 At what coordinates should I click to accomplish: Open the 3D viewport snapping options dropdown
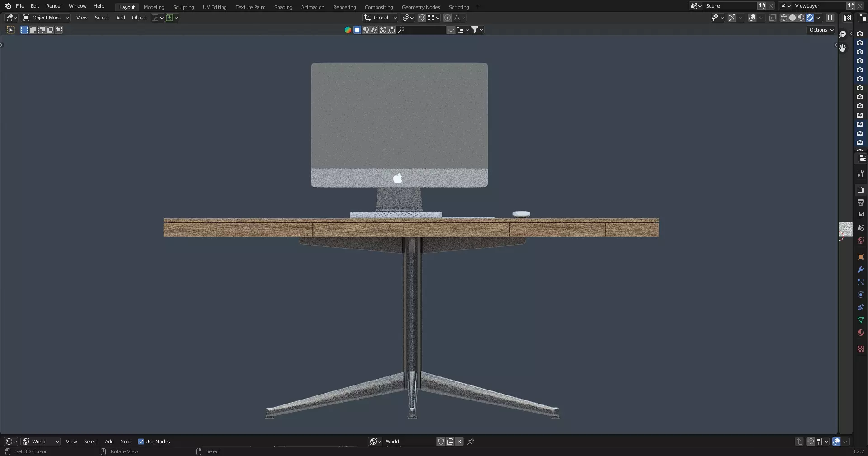coord(433,18)
